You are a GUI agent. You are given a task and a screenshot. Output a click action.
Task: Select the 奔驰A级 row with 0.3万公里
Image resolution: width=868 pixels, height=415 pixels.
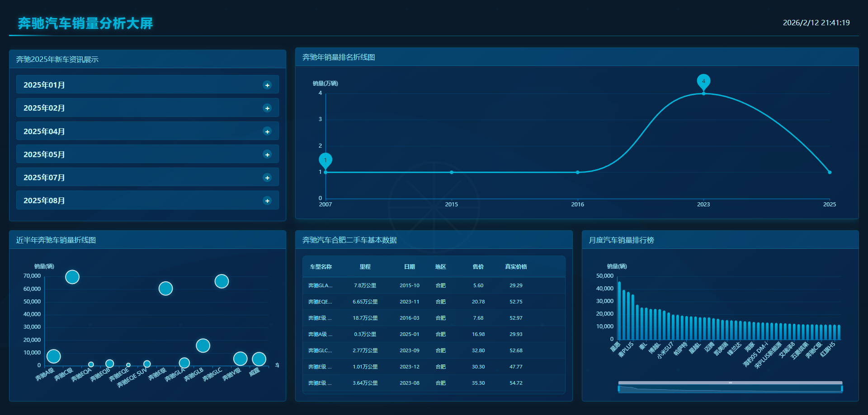point(434,334)
